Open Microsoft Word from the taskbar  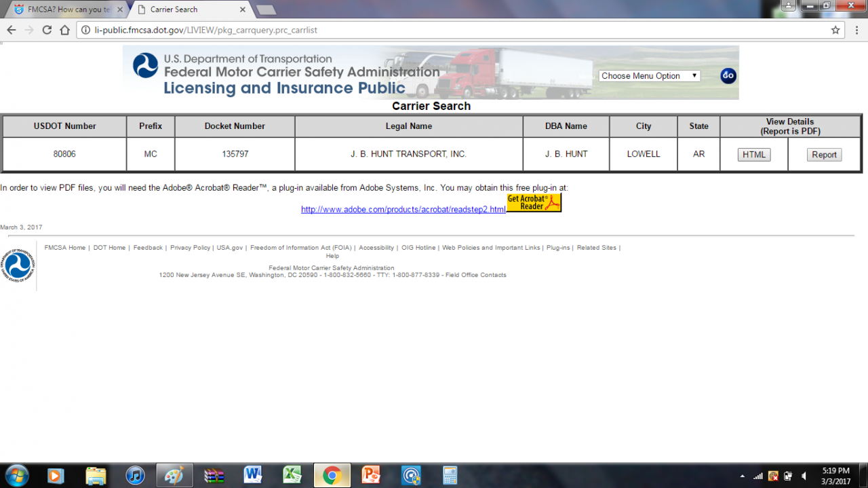point(253,475)
